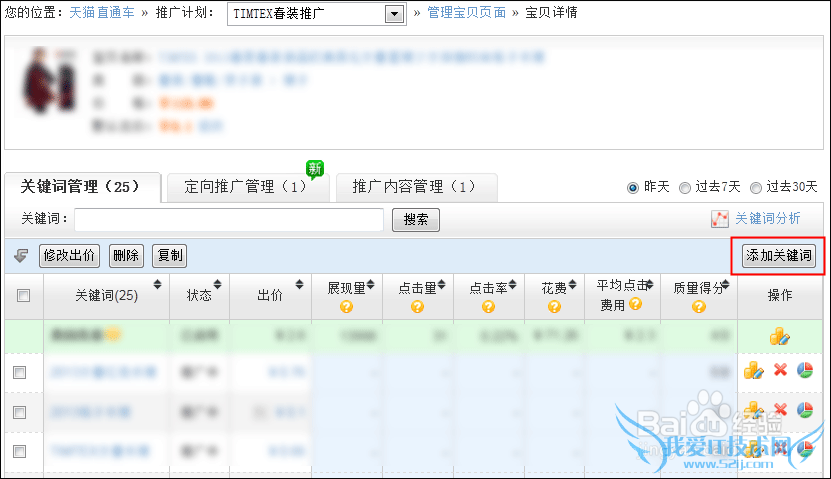The height and width of the screenshot is (479, 831).
Task: Sort by 质量得分 column arrows
Action: pyautogui.click(x=726, y=285)
